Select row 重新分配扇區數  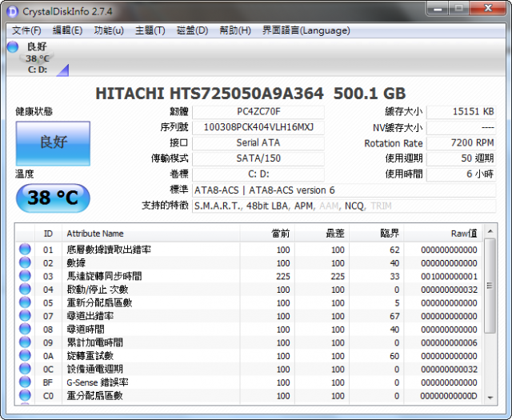tap(249, 302)
